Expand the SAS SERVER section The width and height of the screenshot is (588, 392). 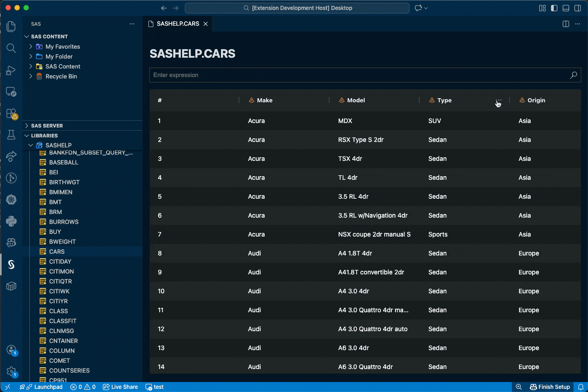27,126
